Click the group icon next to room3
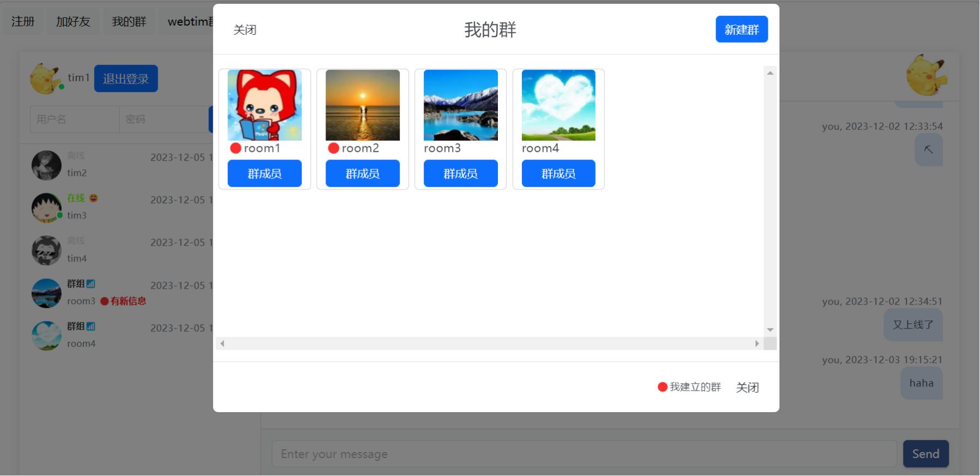Image resolution: width=980 pixels, height=476 pixels. 91,284
